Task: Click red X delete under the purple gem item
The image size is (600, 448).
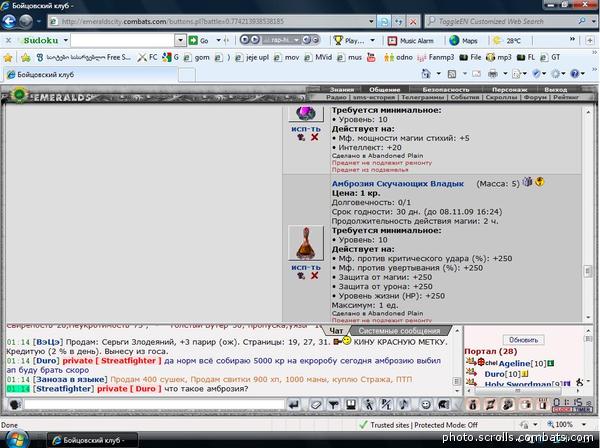Action: [x=315, y=137]
